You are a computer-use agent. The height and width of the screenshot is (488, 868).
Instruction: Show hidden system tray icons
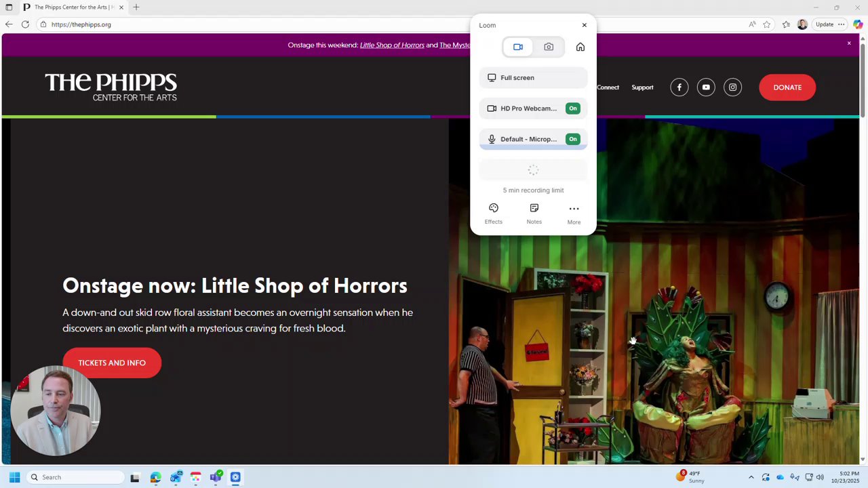click(751, 477)
